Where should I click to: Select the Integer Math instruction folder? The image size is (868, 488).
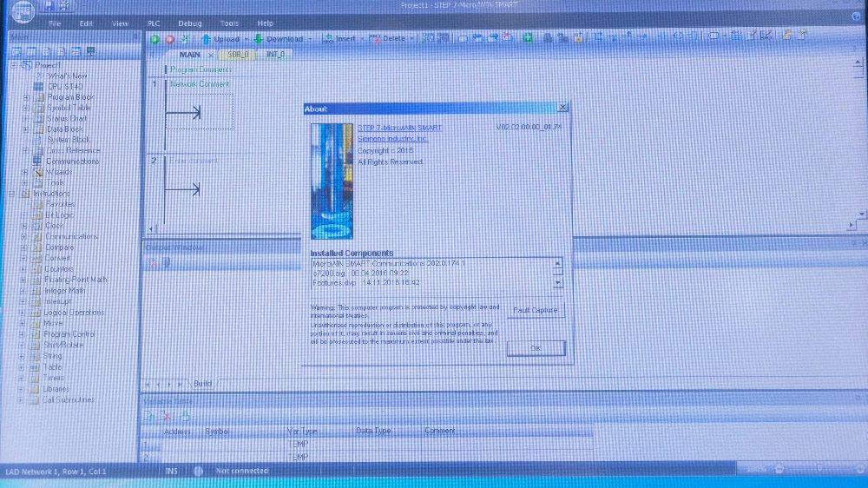point(65,290)
